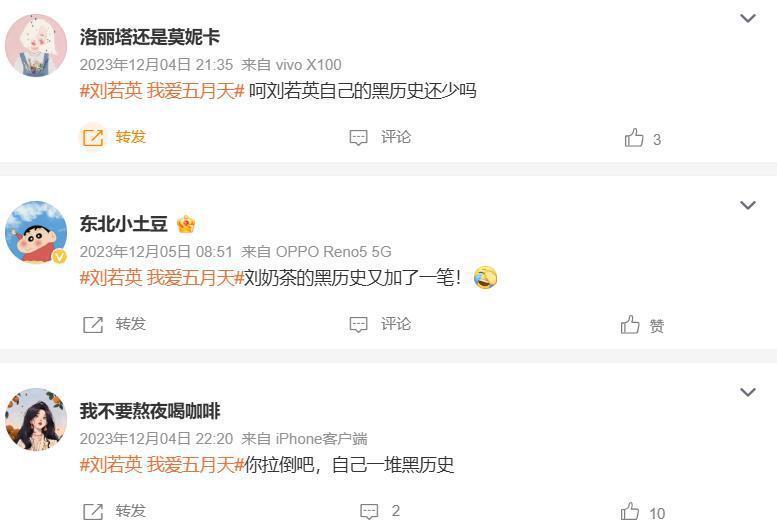The width and height of the screenshot is (777, 520).
Task: Open hashtag #刘若英 我爱五月天# in first post
Action: [x=162, y=91]
